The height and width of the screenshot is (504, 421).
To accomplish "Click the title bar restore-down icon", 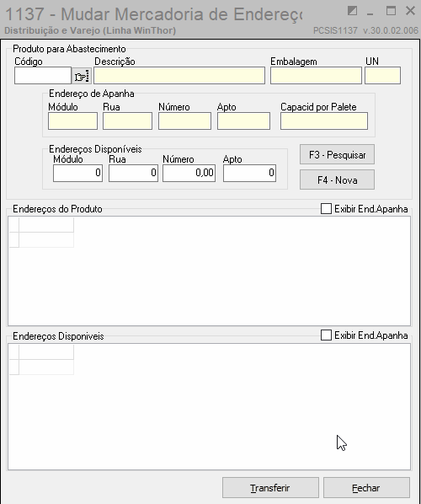I will [352, 11].
